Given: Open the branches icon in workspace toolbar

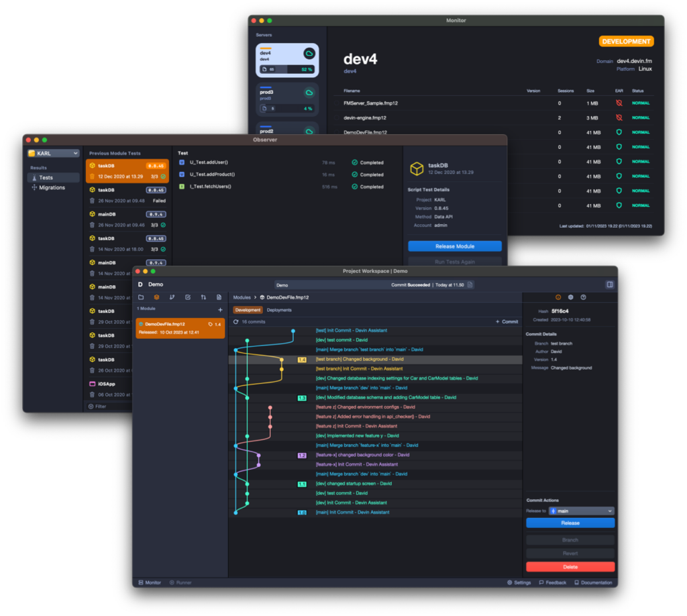Looking at the screenshot, I should click(172, 297).
